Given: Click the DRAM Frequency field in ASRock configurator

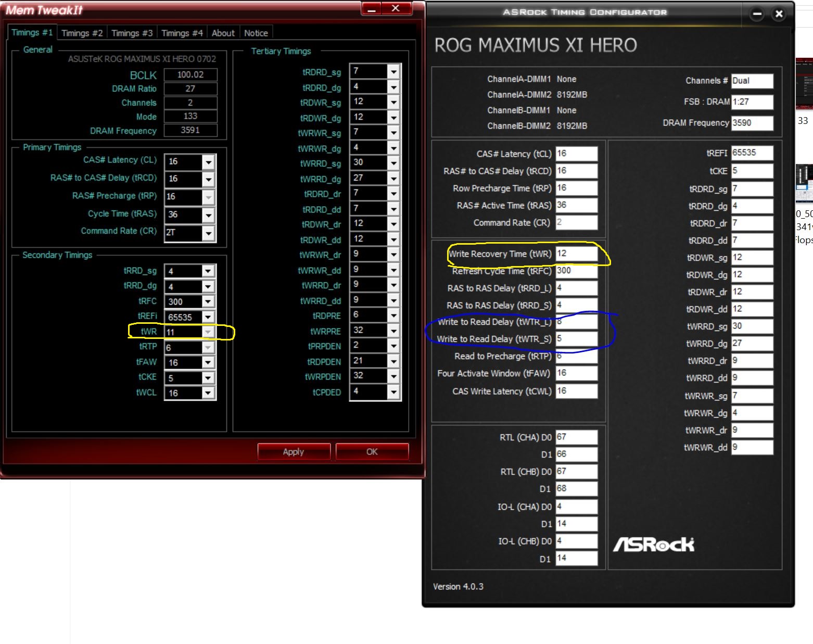Looking at the screenshot, I should 752,123.
